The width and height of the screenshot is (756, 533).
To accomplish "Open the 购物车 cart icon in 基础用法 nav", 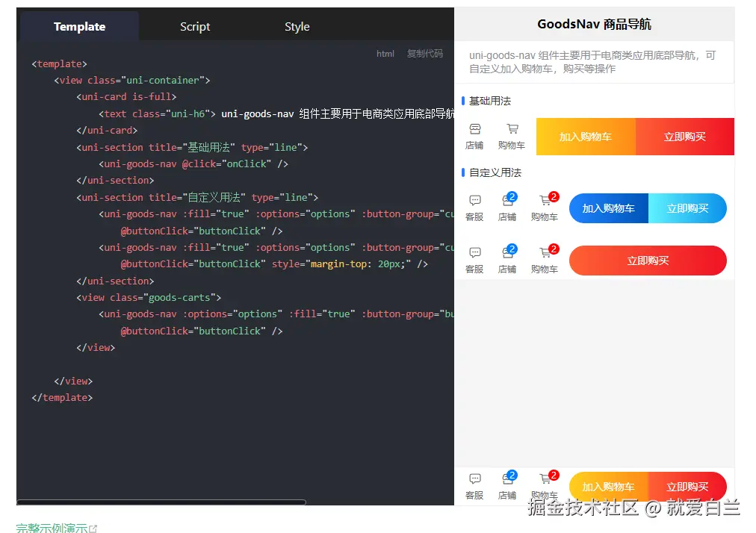I will click(x=511, y=137).
